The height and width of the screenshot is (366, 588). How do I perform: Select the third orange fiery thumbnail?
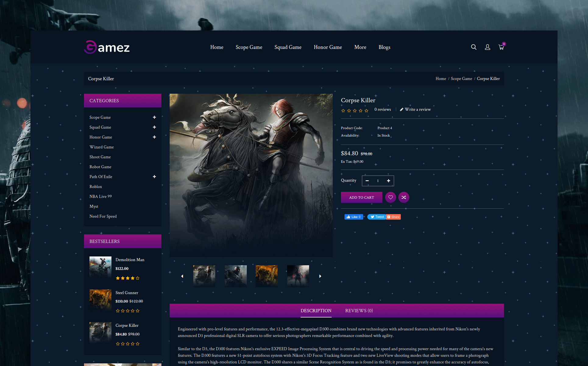click(267, 276)
